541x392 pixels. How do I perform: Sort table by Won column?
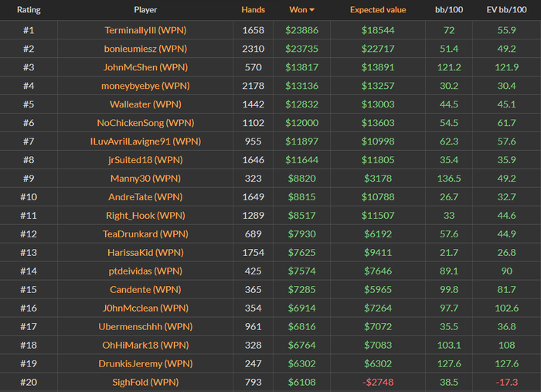[x=297, y=10]
